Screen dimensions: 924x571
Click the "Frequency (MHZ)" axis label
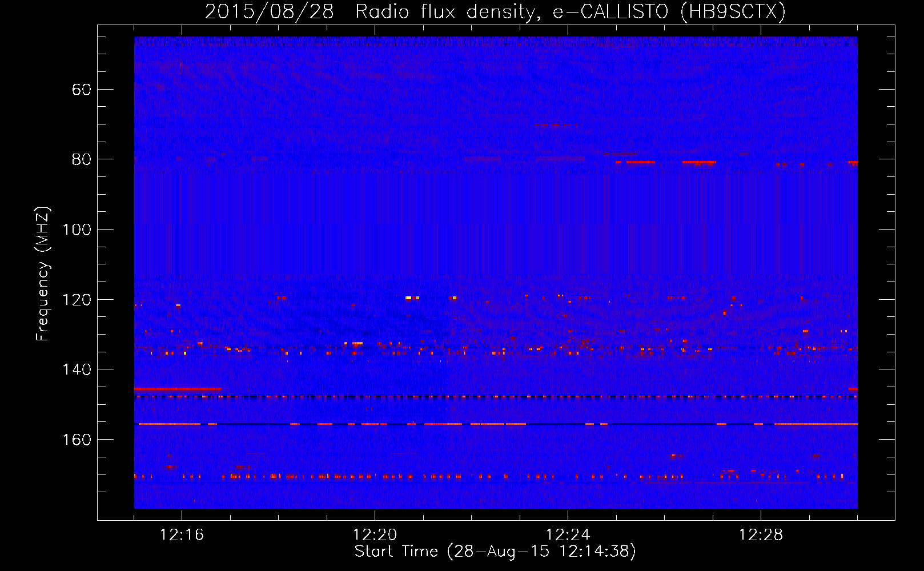[x=43, y=274]
